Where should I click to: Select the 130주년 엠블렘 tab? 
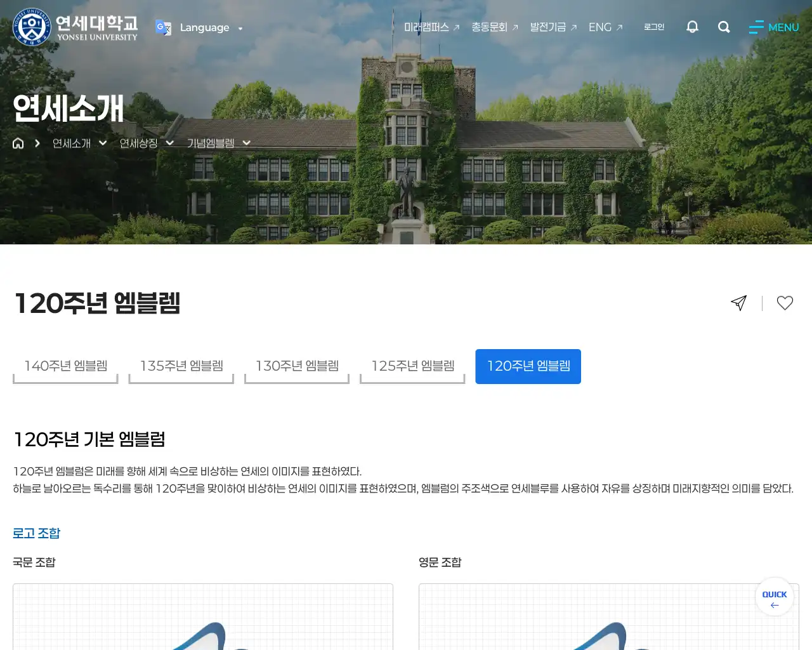pyautogui.click(x=297, y=366)
